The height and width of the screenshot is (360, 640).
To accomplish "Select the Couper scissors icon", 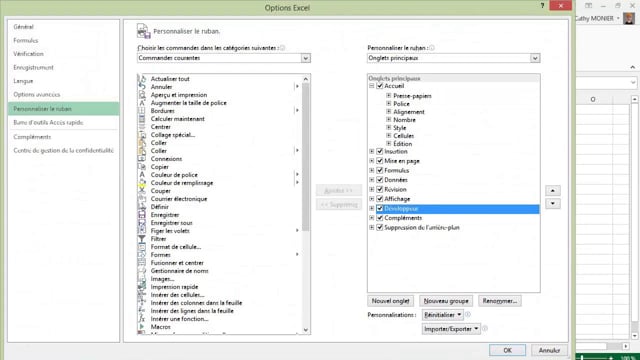I will 142,191.
